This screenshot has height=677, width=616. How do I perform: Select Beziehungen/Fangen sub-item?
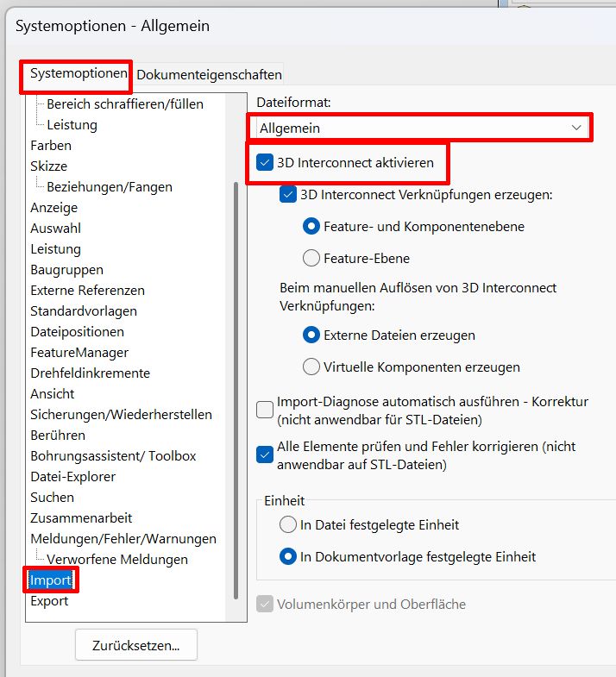pyautogui.click(x=110, y=187)
